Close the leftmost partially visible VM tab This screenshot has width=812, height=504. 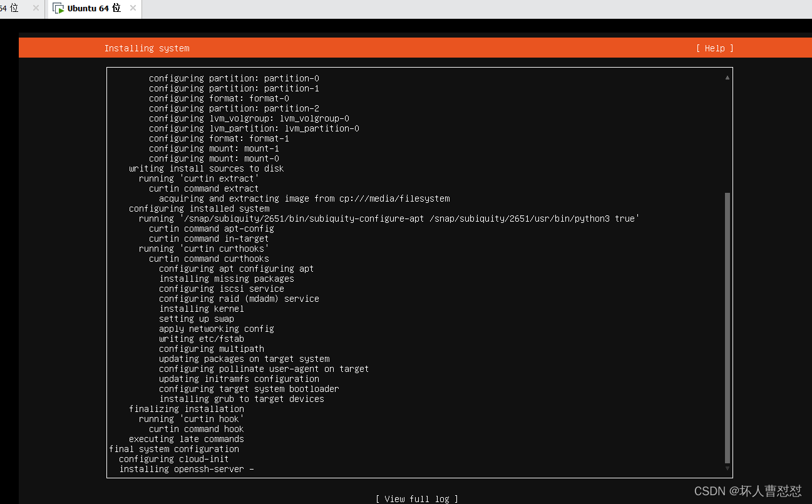[35, 9]
